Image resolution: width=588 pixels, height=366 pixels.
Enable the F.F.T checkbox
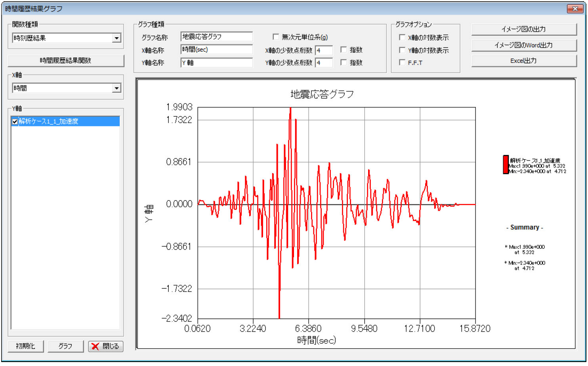click(402, 63)
